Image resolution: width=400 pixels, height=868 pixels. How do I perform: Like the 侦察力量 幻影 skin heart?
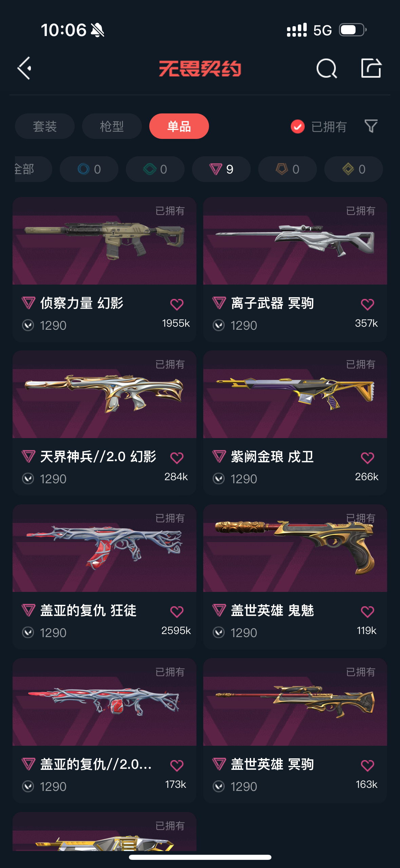pyautogui.click(x=177, y=304)
